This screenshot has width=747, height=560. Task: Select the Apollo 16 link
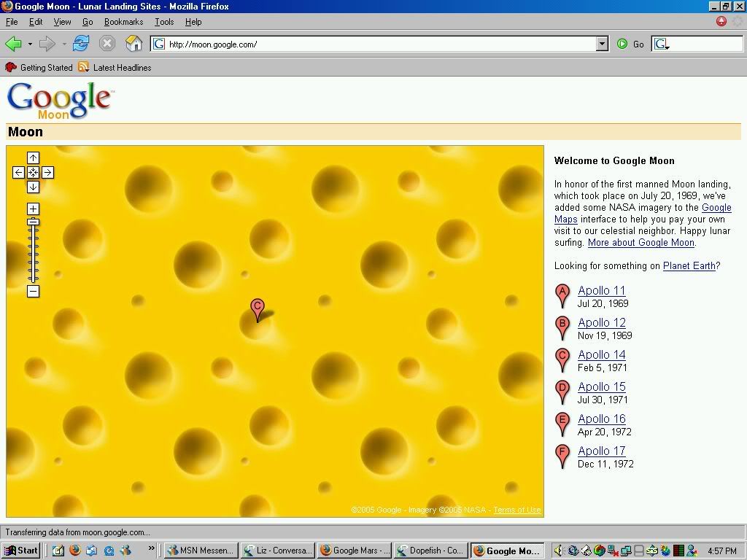[x=602, y=419]
